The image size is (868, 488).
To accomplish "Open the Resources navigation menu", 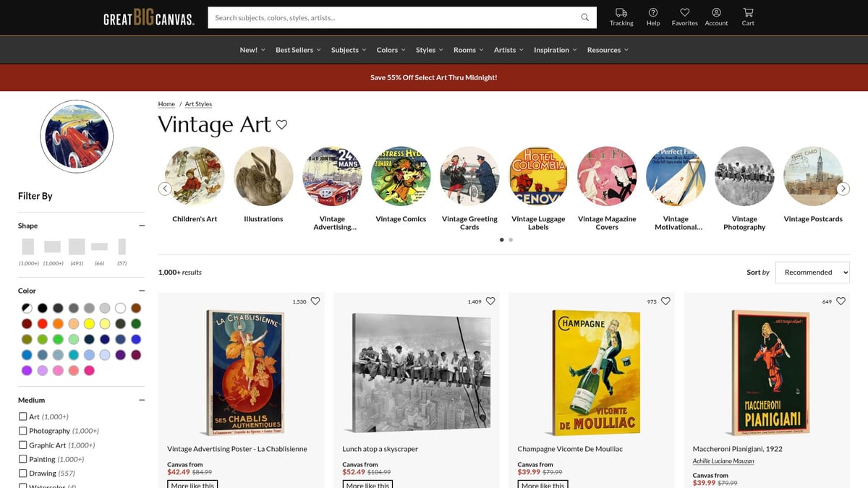I will click(608, 50).
